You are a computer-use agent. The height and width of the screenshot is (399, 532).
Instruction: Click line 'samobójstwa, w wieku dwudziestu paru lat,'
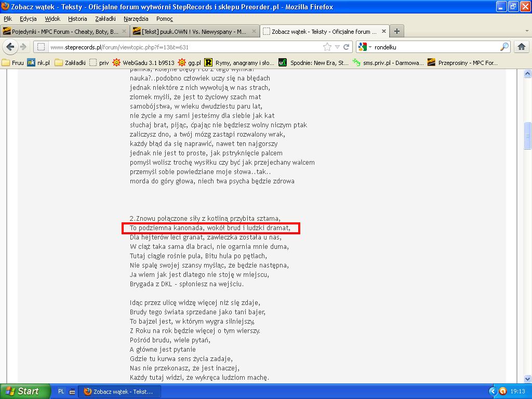click(196, 106)
